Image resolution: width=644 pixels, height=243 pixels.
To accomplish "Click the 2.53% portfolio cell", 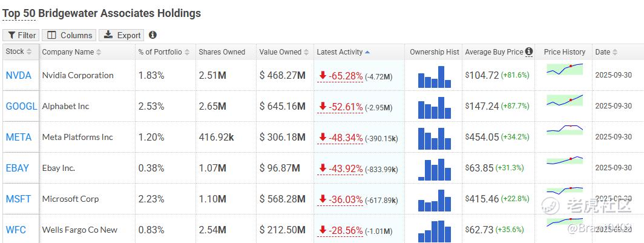I will (151, 106).
